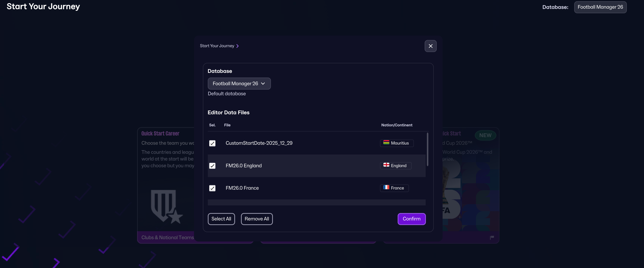
Task: Click the Default database description text
Action: 227,94
